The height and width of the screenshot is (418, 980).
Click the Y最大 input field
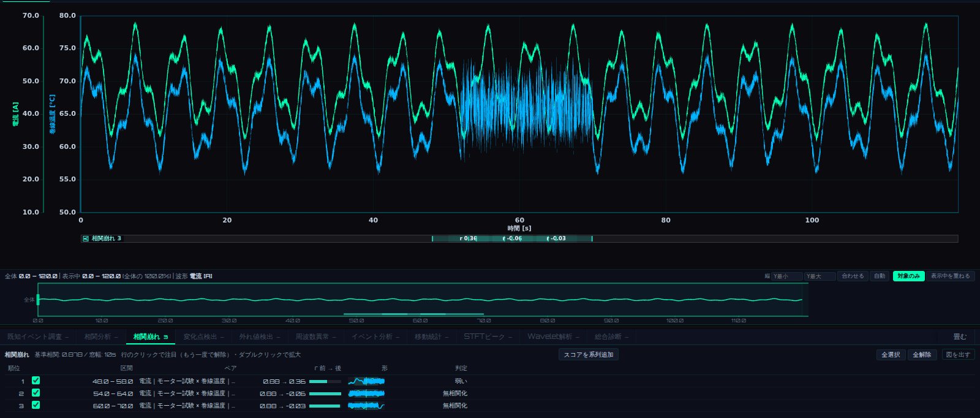[820, 276]
